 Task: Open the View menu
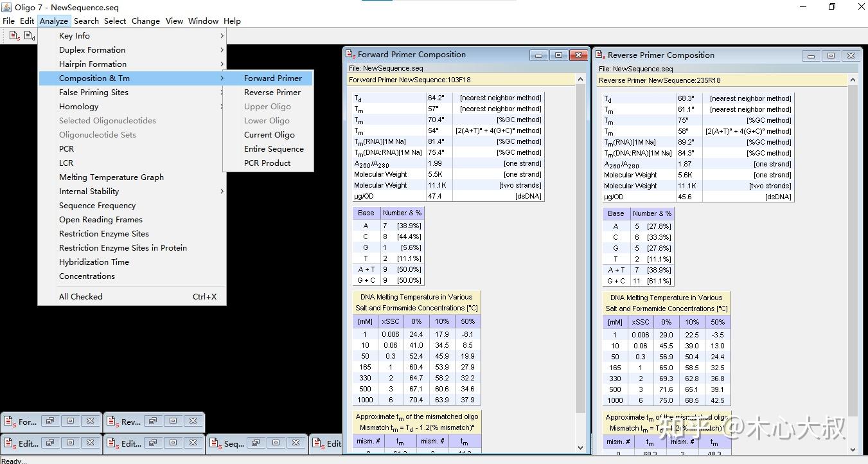pyautogui.click(x=174, y=21)
